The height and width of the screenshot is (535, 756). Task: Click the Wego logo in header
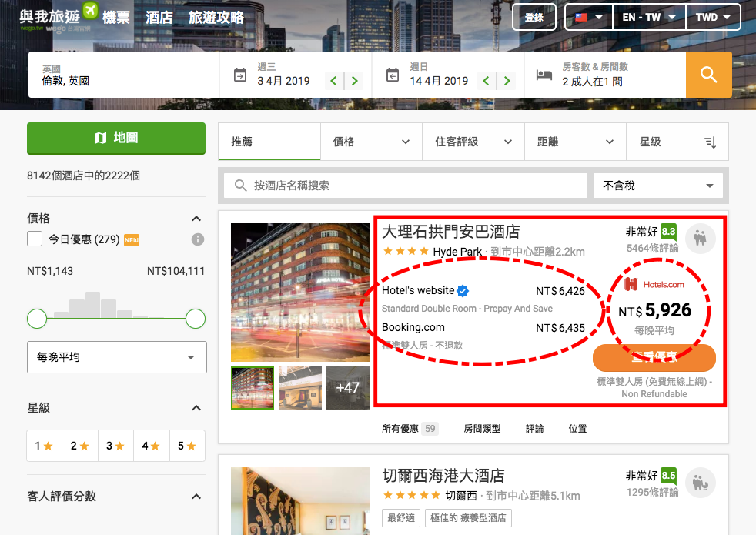tap(59, 18)
